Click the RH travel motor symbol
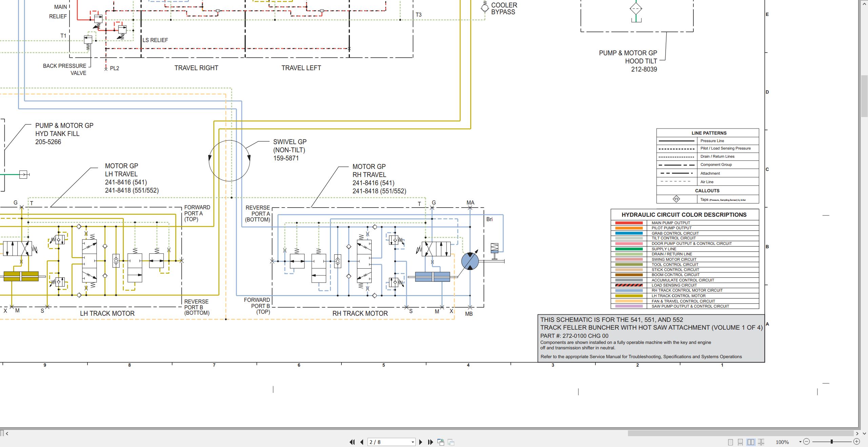The height and width of the screenshot is (447, 868). (470, 261)
